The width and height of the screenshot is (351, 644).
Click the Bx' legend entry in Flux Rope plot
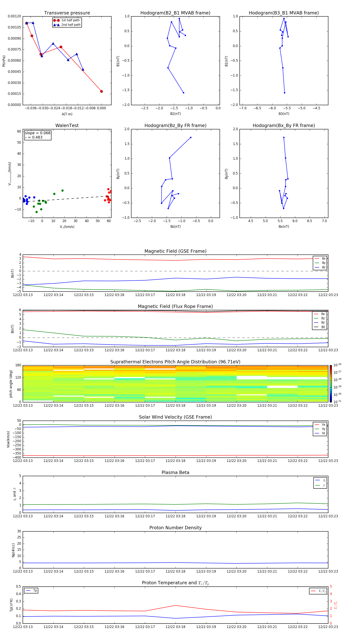tap(320, 314)
